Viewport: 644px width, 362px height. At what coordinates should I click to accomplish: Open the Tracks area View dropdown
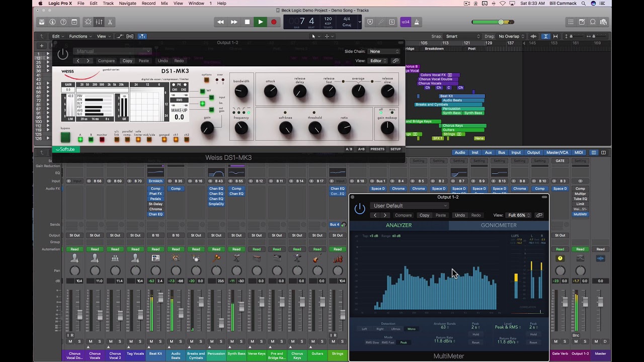pyautogui.click(x=104, y=36)
